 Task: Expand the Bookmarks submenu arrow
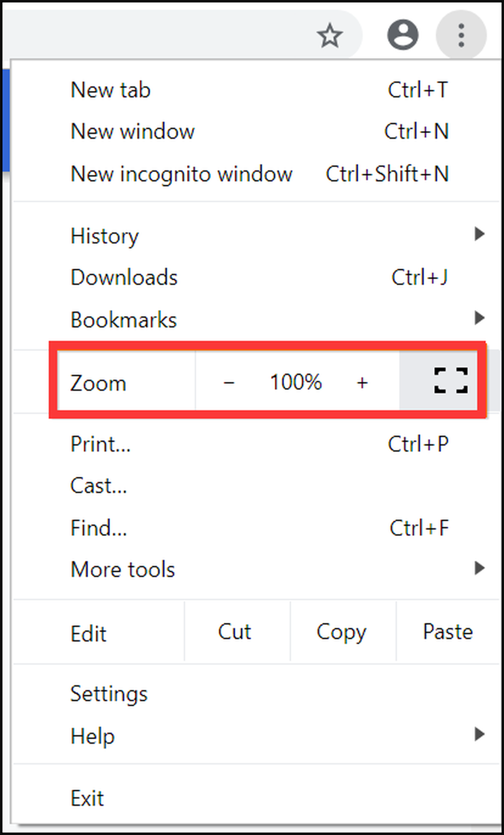[x=479, y=318]
